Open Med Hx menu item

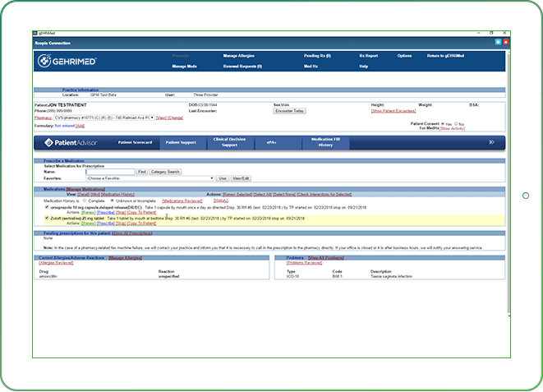pyautogui.click(x=311, y=66)
